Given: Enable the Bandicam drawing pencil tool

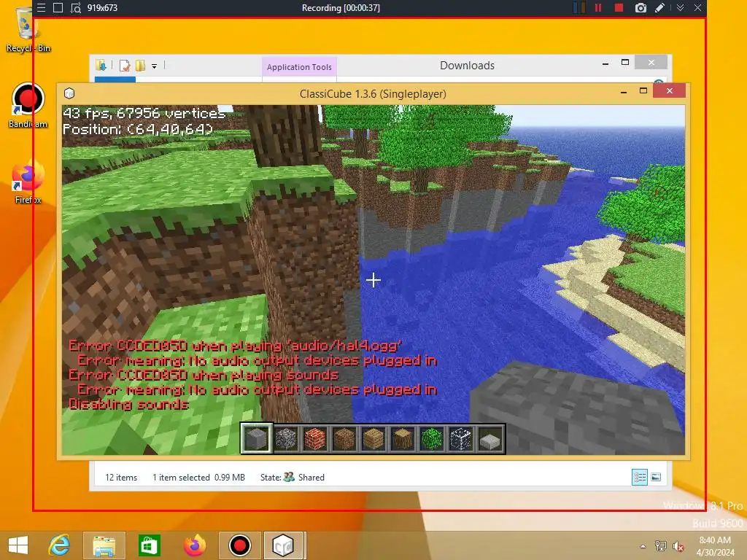Looking at the screenshot, I should point(660,7).
